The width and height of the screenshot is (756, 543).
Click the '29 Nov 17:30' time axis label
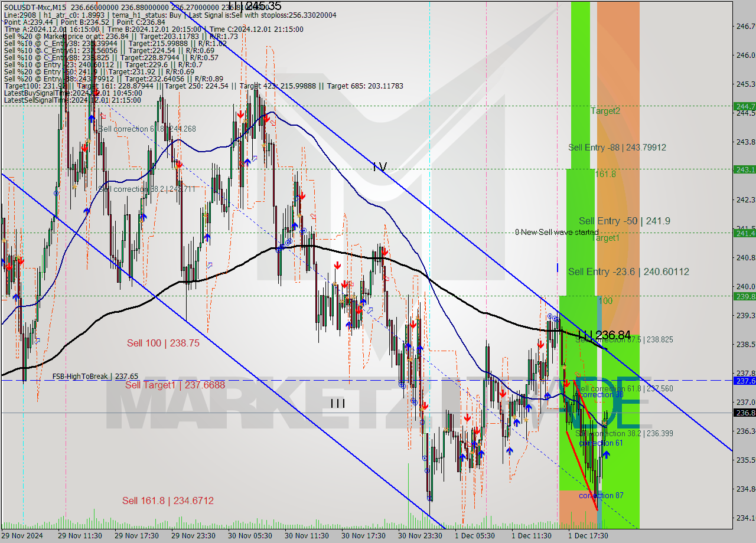point(136,535)
